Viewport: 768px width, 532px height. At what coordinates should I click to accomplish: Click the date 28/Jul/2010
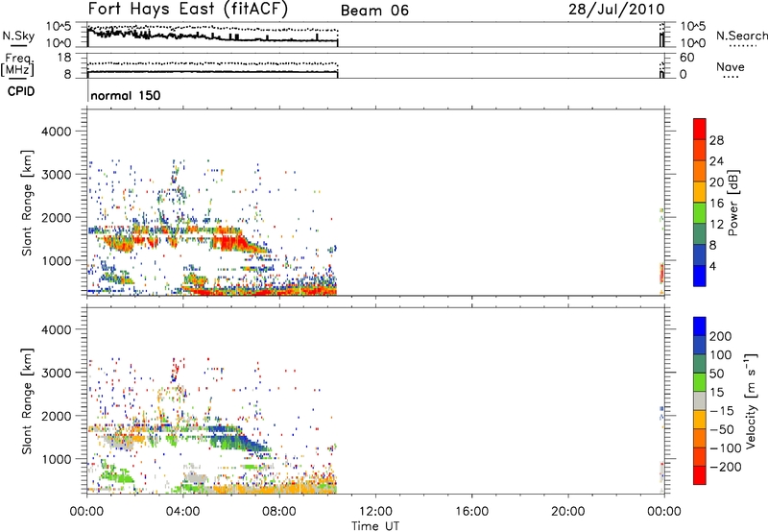pyautogui.click(x=616, y=10)
